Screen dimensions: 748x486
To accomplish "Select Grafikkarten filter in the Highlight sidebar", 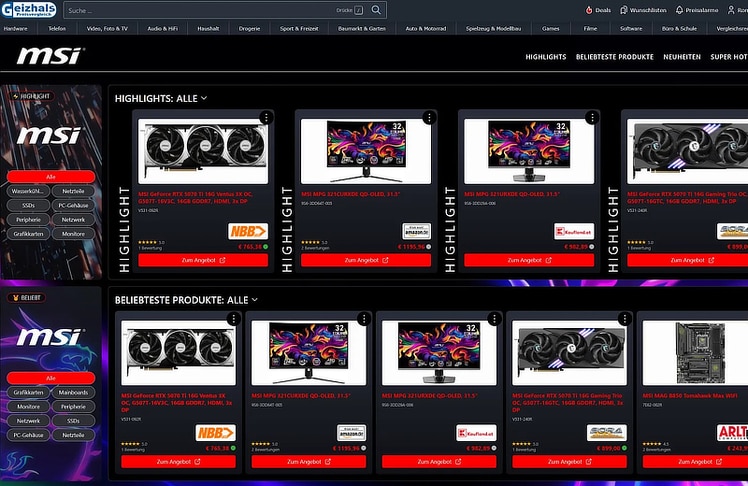I will 29,234.
